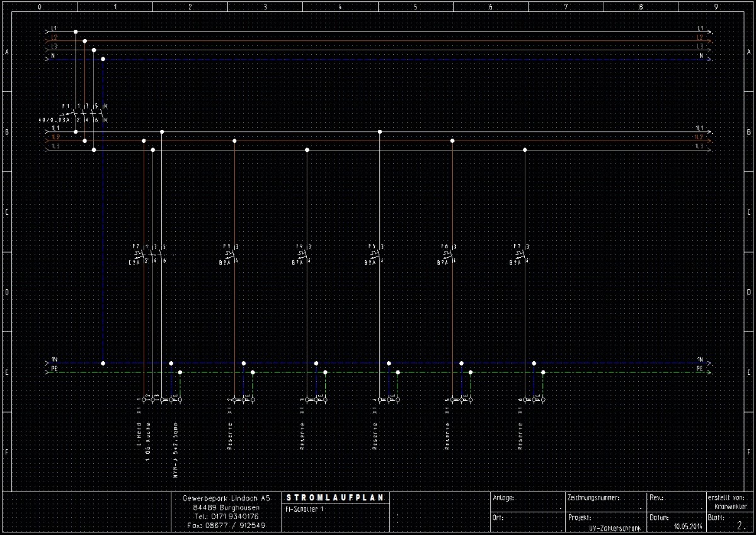Click the Reserve label below F7

tap(520, 435)
